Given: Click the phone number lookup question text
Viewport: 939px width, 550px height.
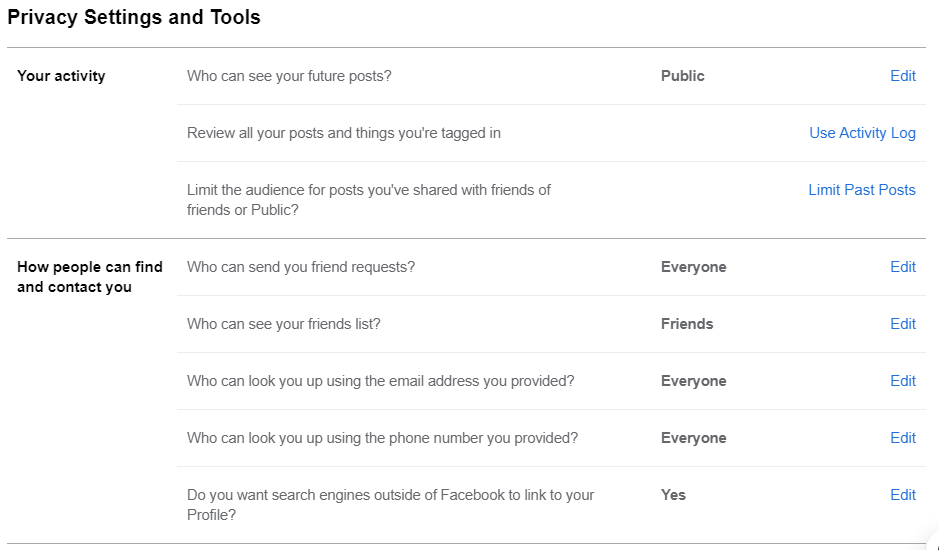Looking at the screenshot, I should coord(383,438).
